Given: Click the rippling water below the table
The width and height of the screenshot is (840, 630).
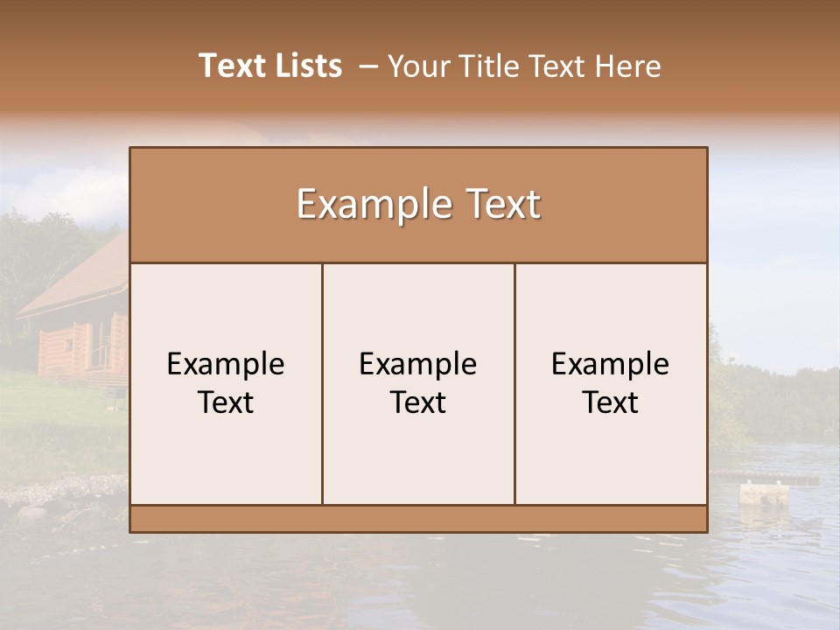Looking at the screenshot, I should click(x=420, y=581).
